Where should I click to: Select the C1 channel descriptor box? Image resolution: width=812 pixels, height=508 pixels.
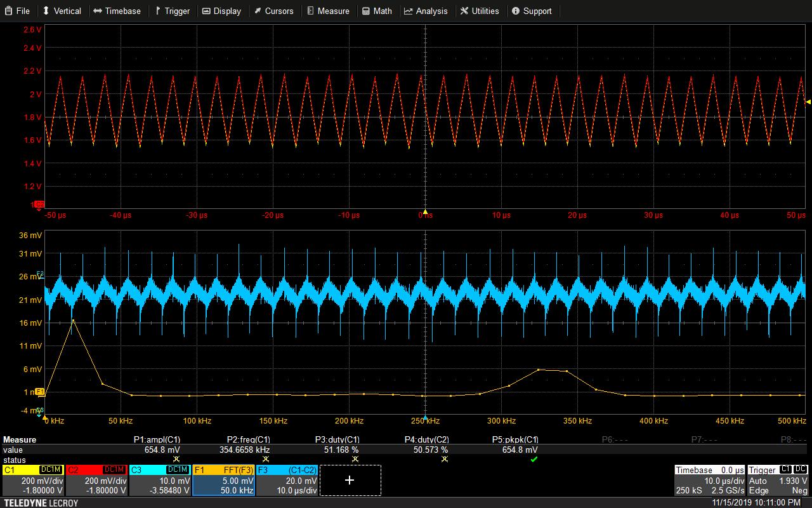tap(33, 480)
